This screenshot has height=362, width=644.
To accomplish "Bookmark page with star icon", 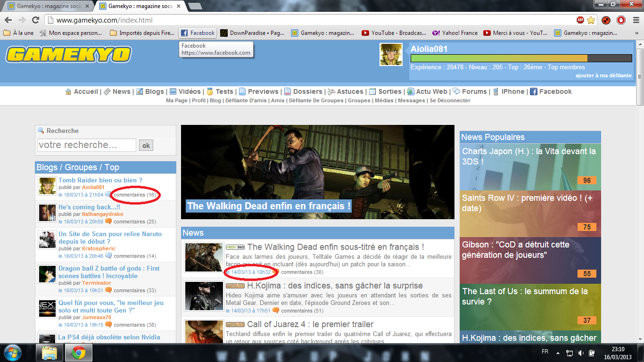I will (591, 20).
